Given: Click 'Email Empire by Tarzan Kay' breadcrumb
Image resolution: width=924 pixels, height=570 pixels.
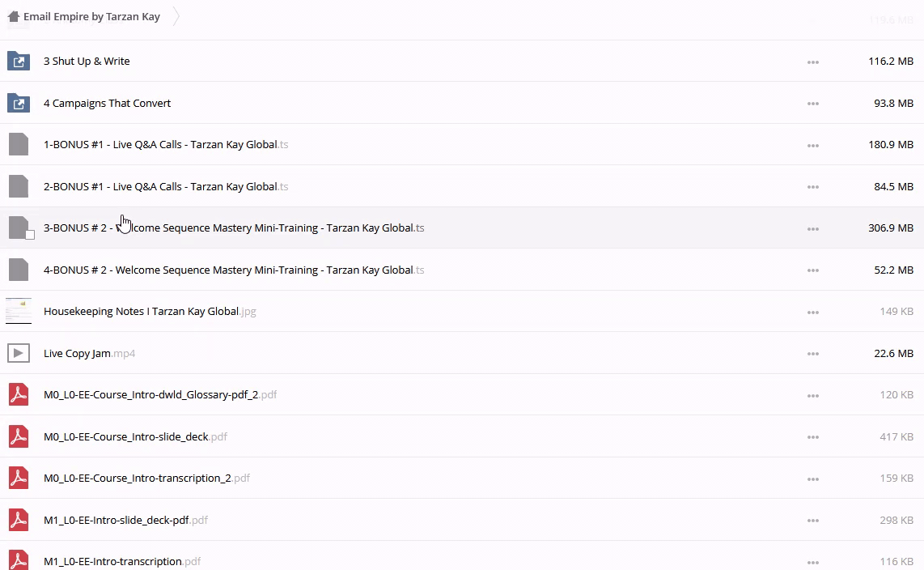Looking at the screenshot, I should [x=91, y=16].
